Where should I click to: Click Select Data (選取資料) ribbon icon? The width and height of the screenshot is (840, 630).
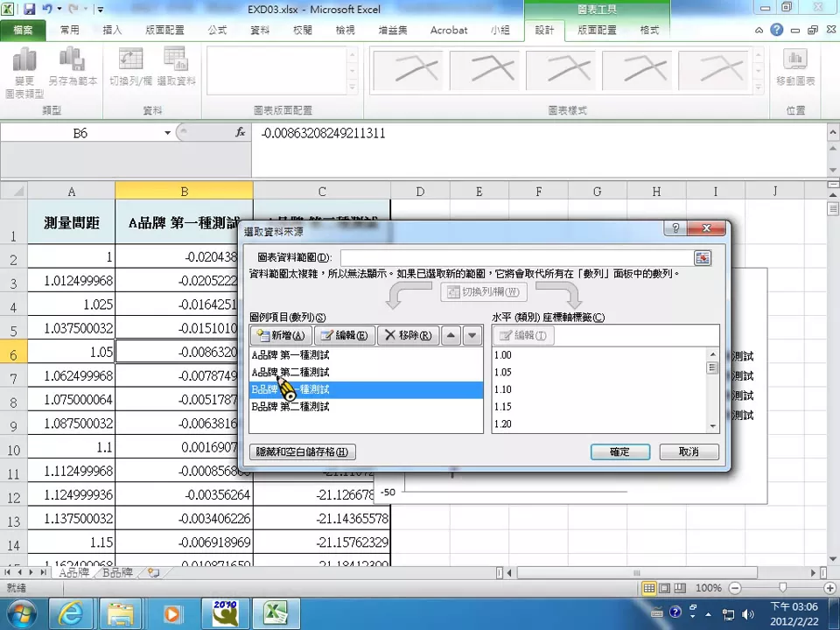pyautogui.click(x=176, y=67)
